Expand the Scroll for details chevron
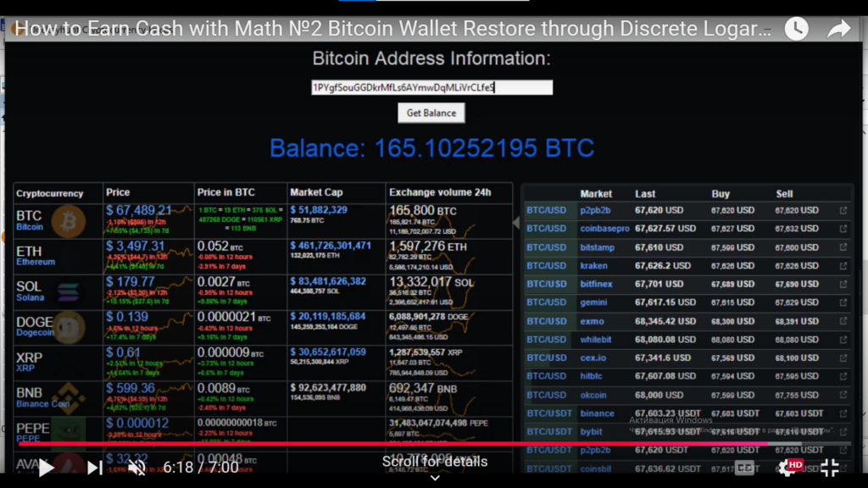This screenshot has width=868, height=488. (x=434, y=478)
